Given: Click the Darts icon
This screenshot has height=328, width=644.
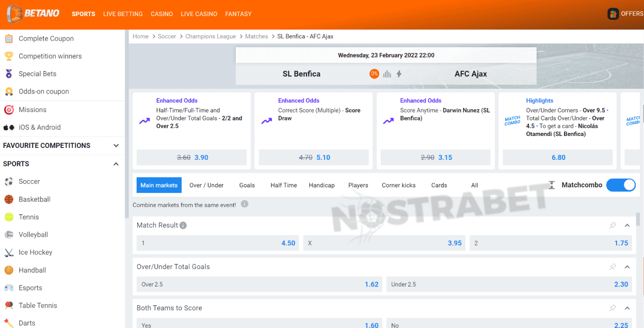Looking at the screenshot, I should pyautogui.click(x=9, y=323).
